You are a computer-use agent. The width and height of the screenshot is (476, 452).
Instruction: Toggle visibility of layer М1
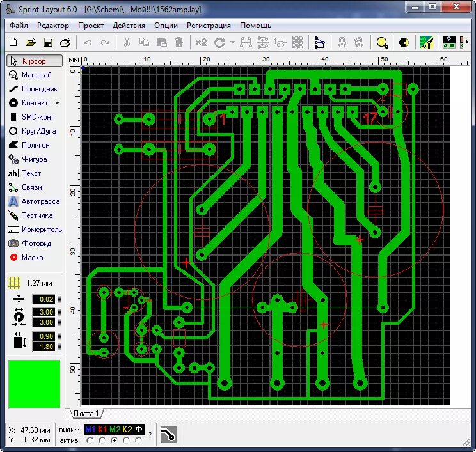90,429
